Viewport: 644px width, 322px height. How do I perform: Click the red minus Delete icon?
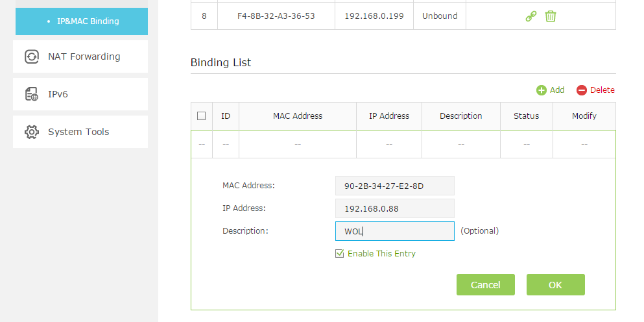pos(582,90)
